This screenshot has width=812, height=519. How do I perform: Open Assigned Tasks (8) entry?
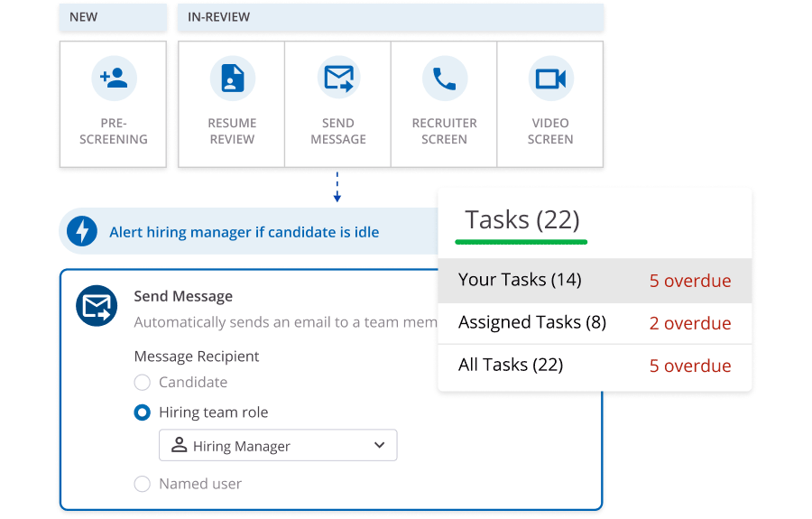point(531,322)
